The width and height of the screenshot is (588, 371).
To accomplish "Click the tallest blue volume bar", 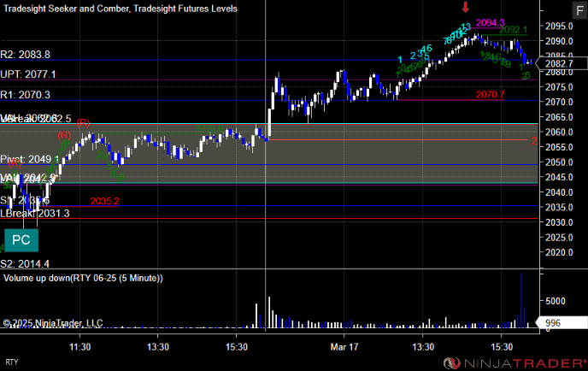I will [x=520, y=301].
